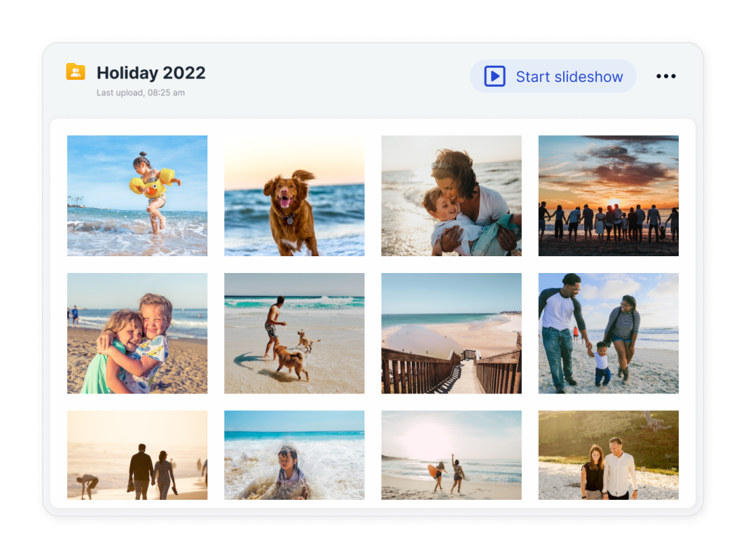Select photo of parents walking with toddler
746x560 pixels.
608,333
